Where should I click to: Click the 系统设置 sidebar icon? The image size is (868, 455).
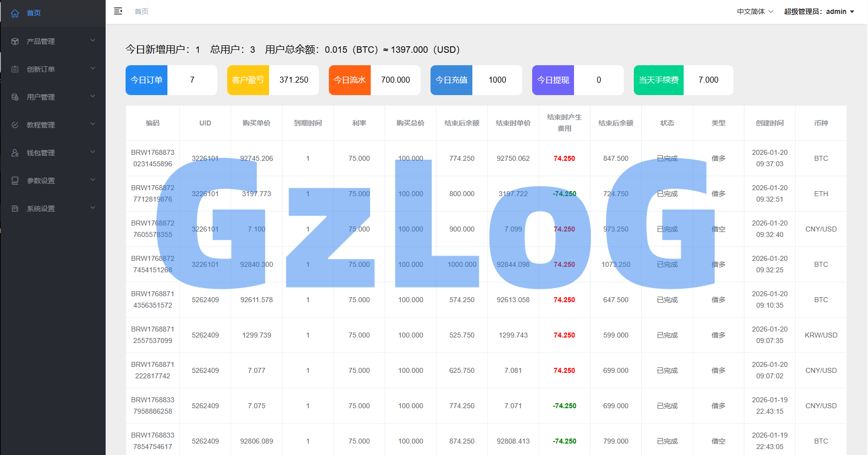pyautogui.click(x=15, y=209)
